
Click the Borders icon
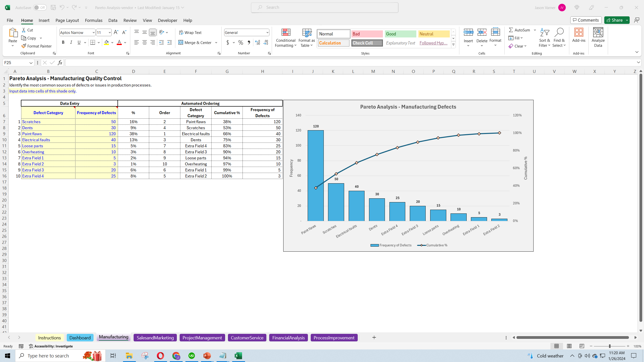pyautogui.click(x=93, y=42)
